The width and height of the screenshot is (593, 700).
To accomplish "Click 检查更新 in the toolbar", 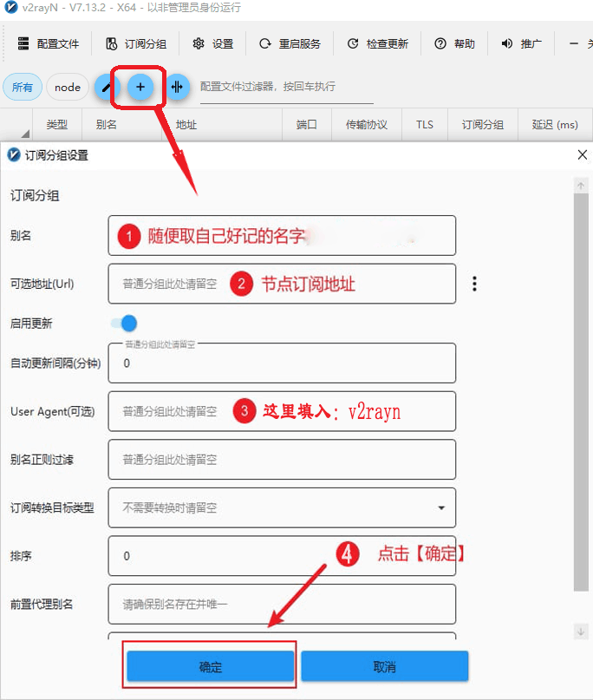I will click(377, 43).
